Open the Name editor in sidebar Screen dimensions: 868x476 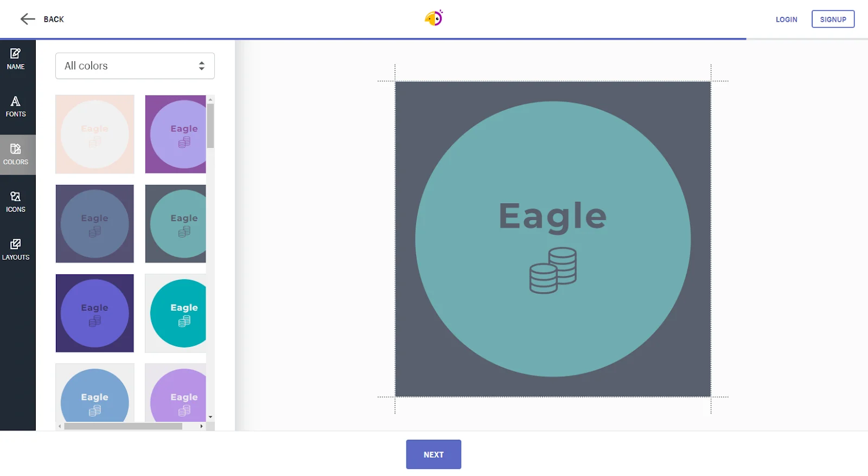pos(16,59)
